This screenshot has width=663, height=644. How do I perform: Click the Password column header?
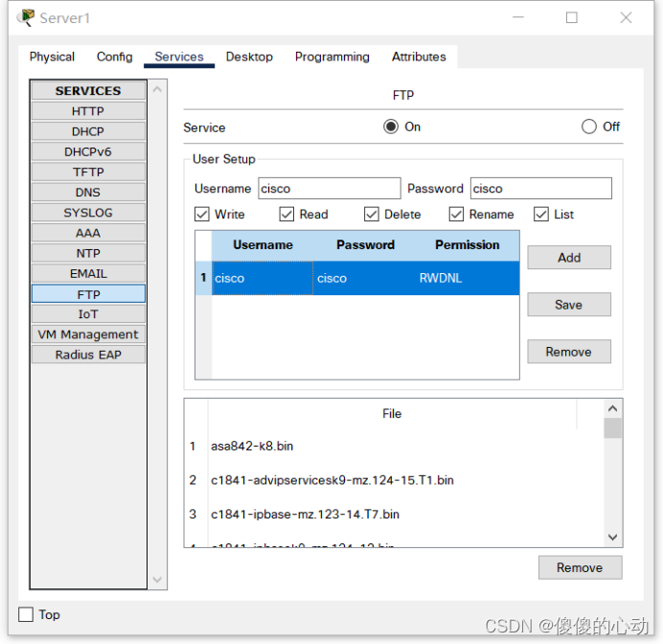click(x=365, y=244)
